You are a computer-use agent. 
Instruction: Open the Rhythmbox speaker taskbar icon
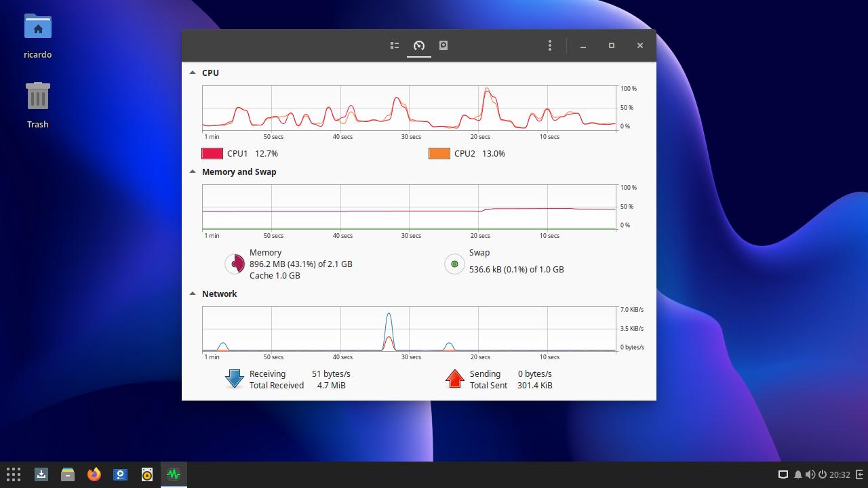147,474
